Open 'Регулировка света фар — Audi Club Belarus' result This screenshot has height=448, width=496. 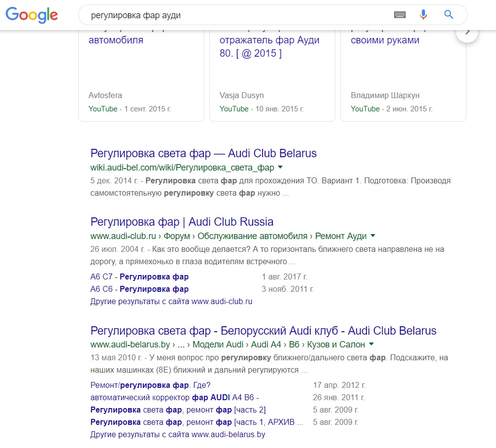tap(203, 153)
